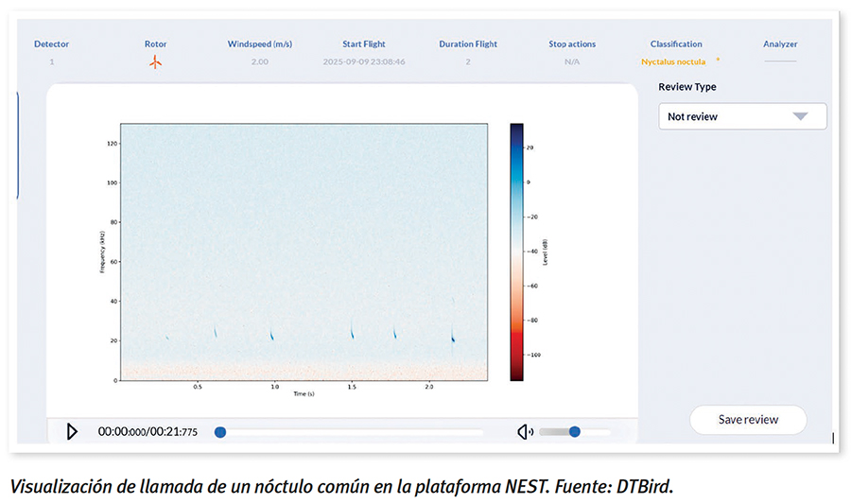This screenshot has width=851, height=504.
Task: Click the dB level color bar
Action: point(516,252)
